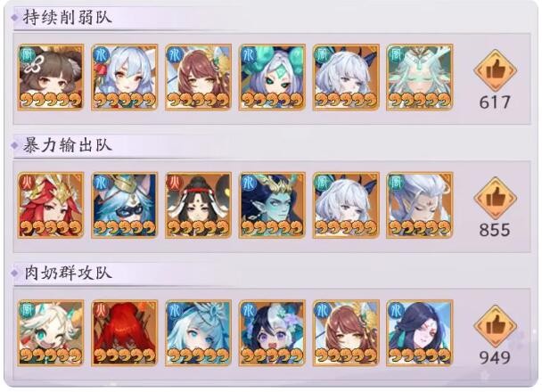Screen dimensions: 542x392
Task: Choose the light-blue haired water hero in 肉奶群攻队
Action: click(198, 333)
